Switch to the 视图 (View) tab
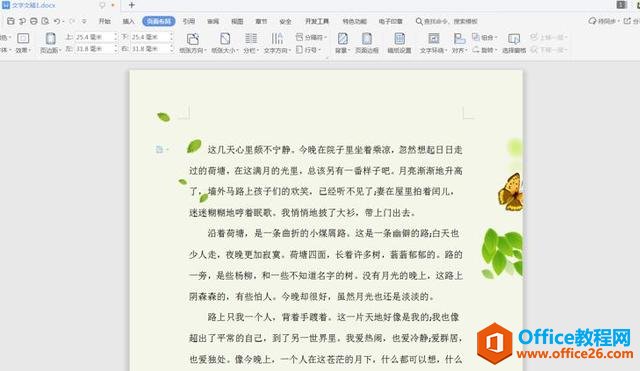The height and width of the screenshot is (371, 640). pyautogui.click(x=237, y=21)
